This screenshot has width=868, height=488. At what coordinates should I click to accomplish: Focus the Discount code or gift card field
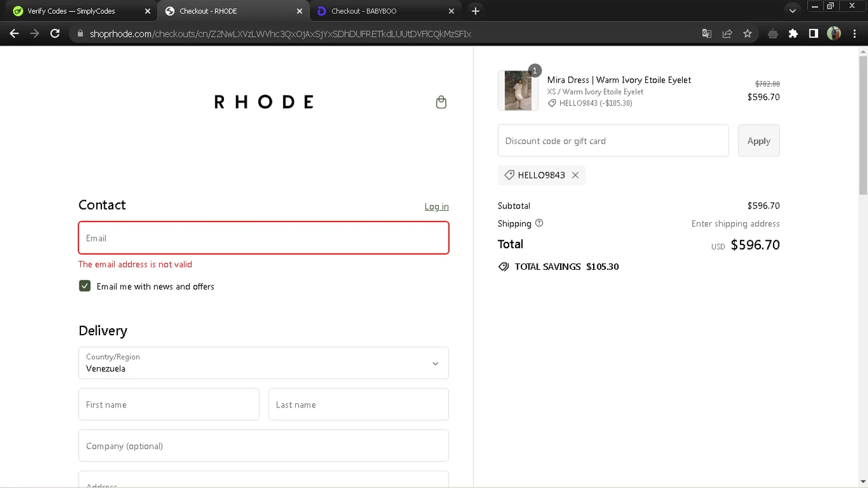tap(613, 141)
